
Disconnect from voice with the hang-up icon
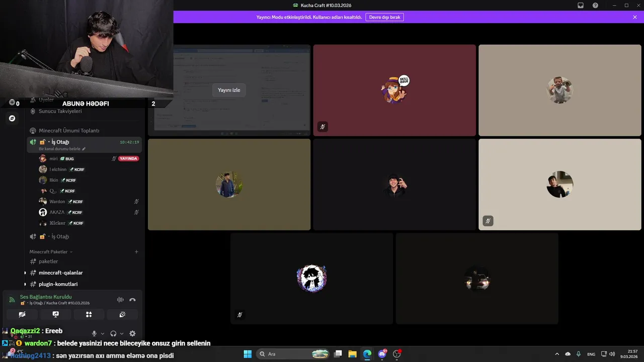[132, 300]
